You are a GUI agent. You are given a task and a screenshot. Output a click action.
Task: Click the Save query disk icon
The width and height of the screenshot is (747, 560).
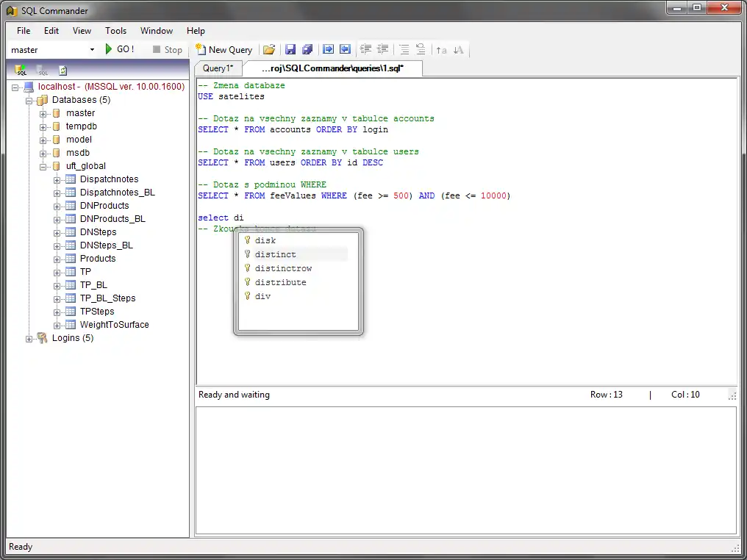point(290,49)
